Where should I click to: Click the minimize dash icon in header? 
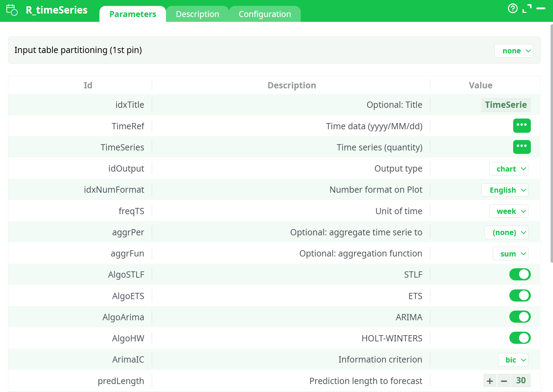(x=541, y=9)
